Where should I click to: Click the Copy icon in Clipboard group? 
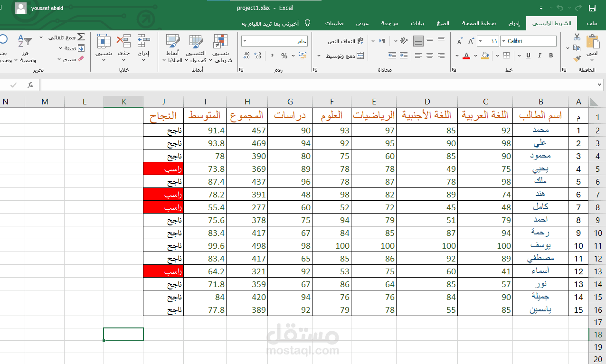click(x=577, y=48)
